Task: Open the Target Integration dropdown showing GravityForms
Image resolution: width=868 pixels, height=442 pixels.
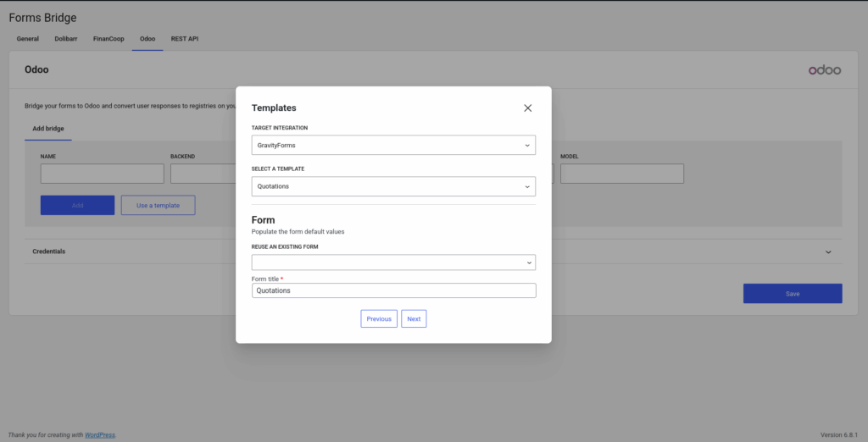Action: [x=393, y=145]
